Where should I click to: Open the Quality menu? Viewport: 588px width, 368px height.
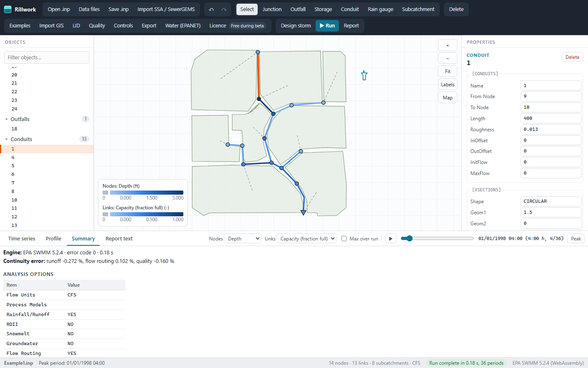point(97,25)
